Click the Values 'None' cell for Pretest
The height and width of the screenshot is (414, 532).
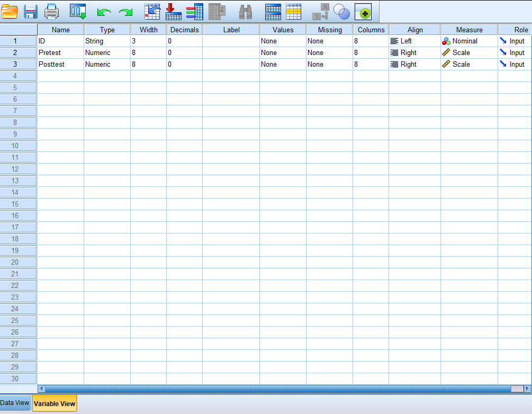283,52
